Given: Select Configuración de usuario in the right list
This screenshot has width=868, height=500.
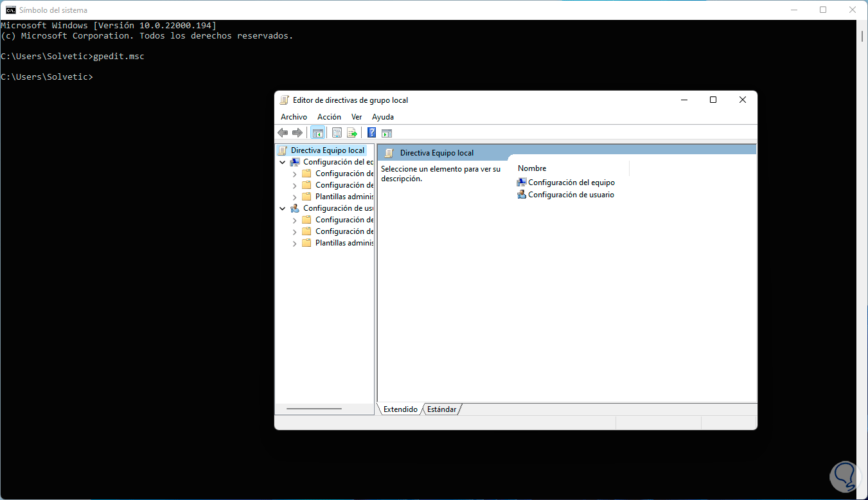Looking at the screenshot, I should (571, 195).
